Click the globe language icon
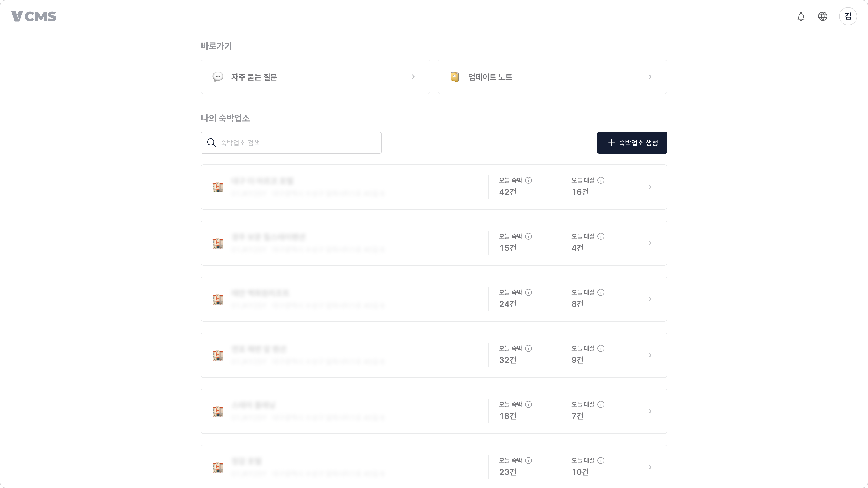This screenshot has height=488, width=868. (x=823, y=16)
